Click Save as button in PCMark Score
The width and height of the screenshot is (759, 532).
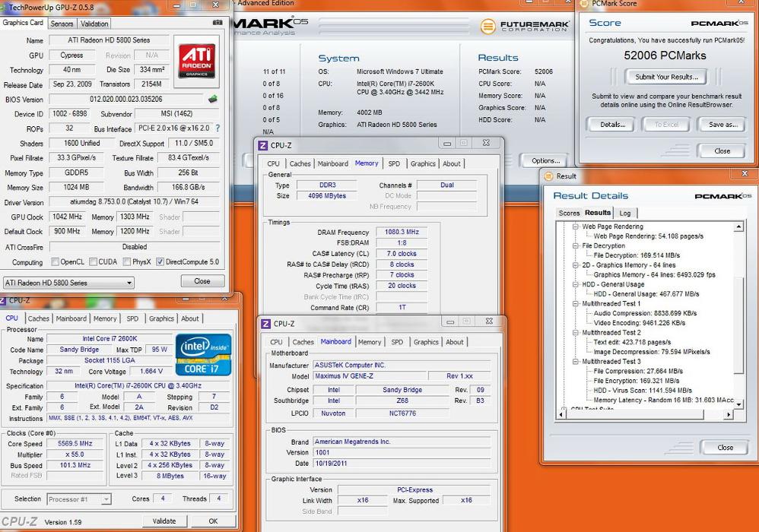pyautogui.click(x=722, y=125)
